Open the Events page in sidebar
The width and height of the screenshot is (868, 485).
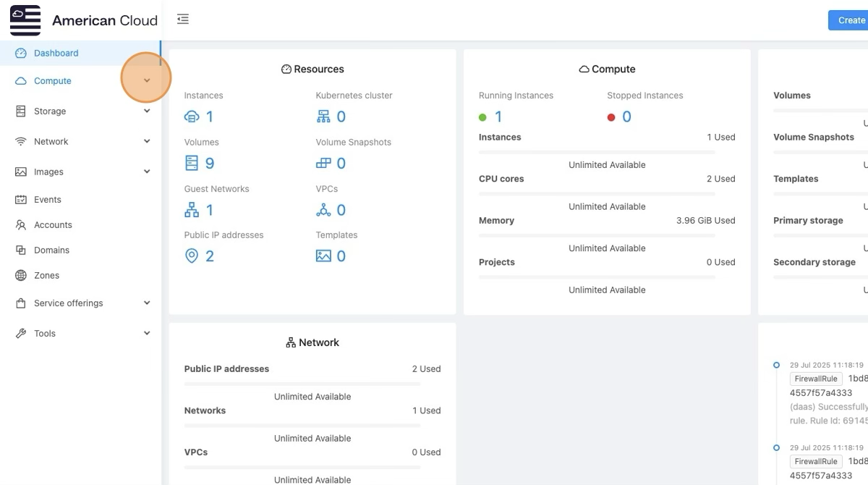tap(48, 200)
